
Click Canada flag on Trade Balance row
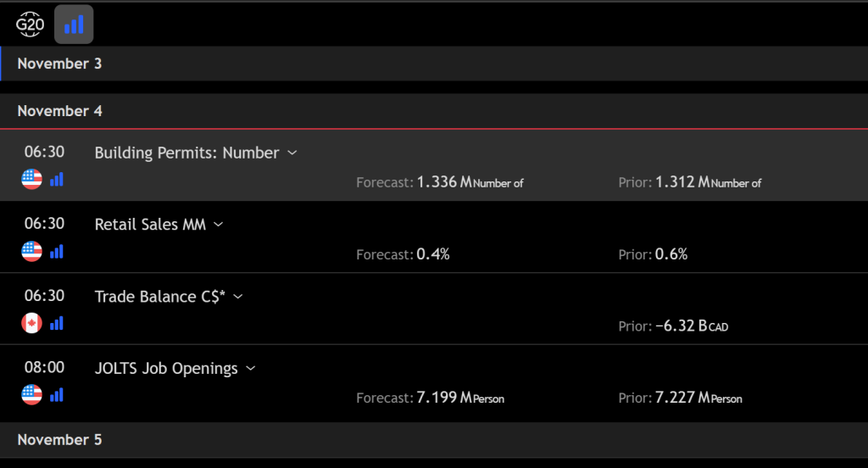pyautogui.click(x=31, y=323)
